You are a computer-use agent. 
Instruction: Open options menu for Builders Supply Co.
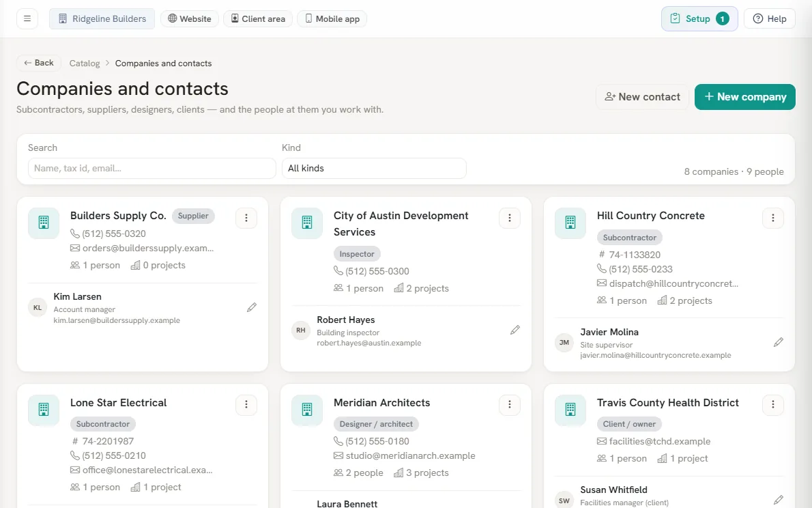246,218
